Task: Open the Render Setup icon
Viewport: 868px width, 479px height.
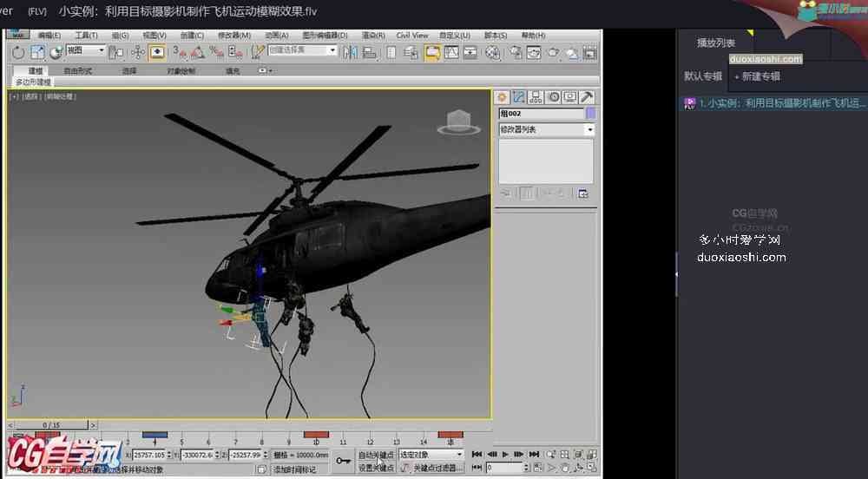Action: [x=516, y=53]
